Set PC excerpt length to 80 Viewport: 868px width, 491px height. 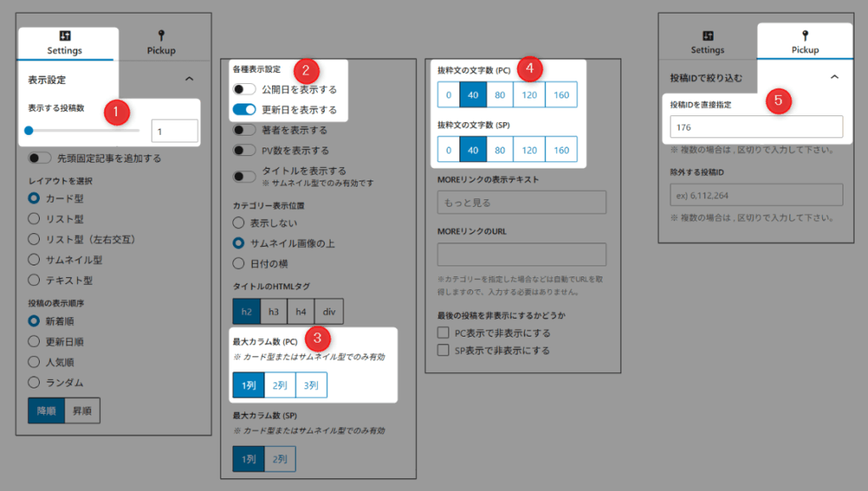tap(500, 95)
